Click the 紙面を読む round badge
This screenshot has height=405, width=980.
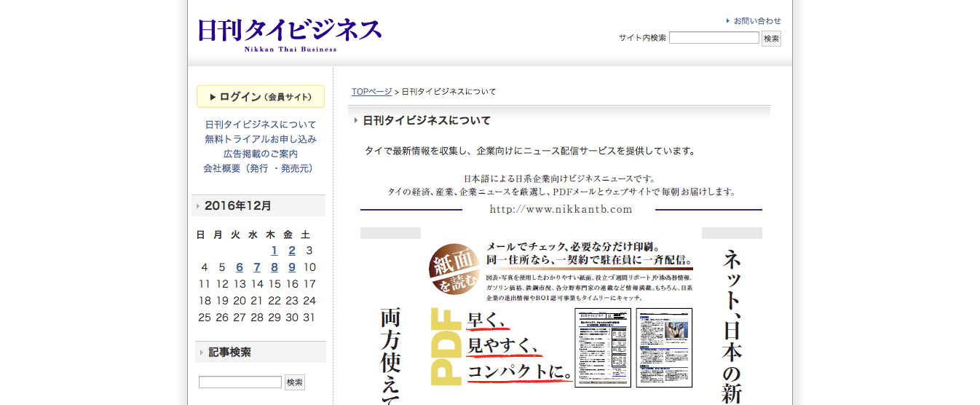pos(456,271)
